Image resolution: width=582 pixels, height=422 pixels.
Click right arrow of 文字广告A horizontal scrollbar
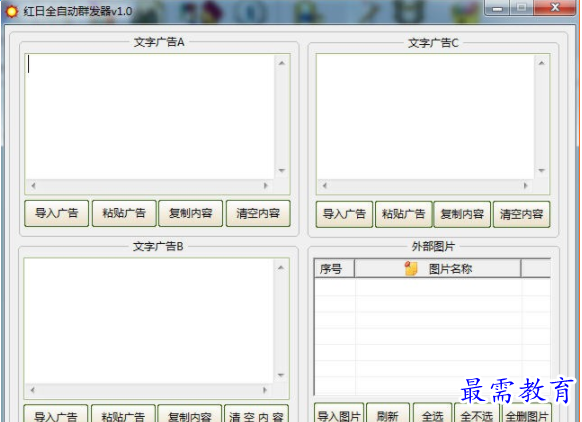click(265, 186)
